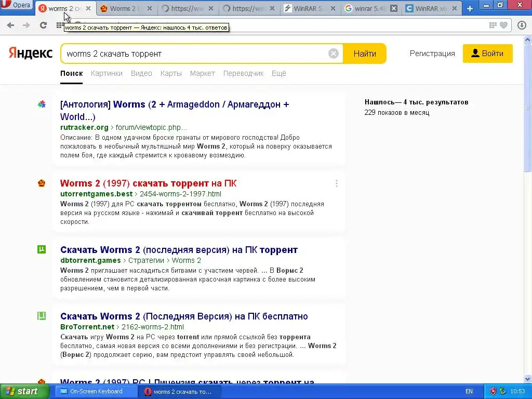
Task: Click the rutracker result favicon
Action: click(x=42, y=104)
